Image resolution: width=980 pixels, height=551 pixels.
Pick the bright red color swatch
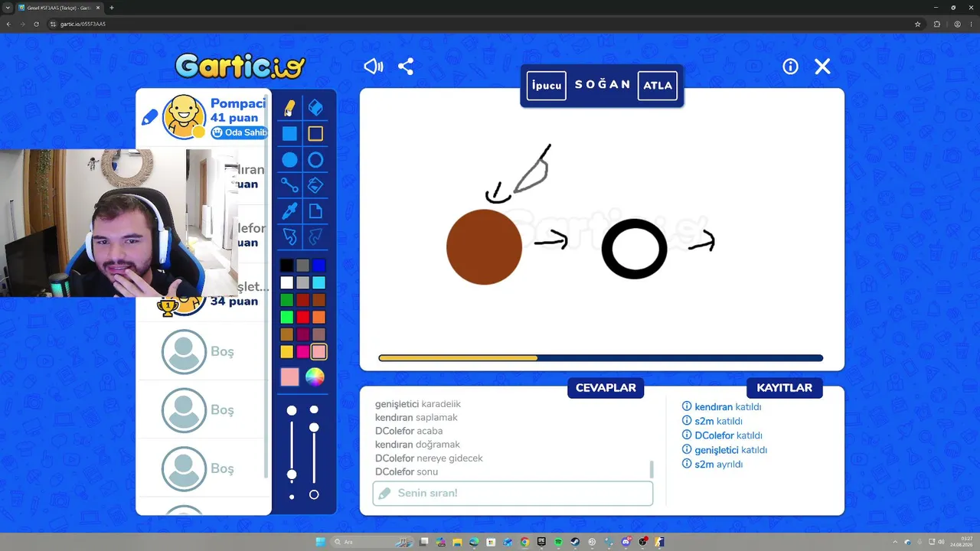302,318
